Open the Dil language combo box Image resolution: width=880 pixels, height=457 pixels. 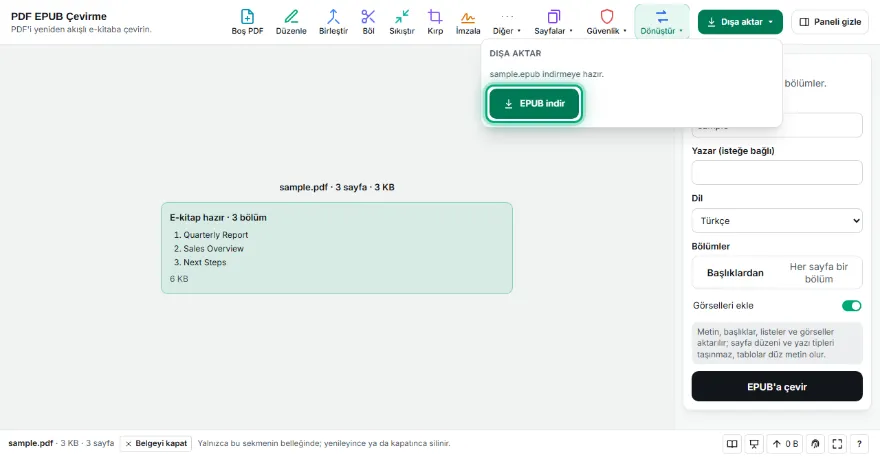point(777,221)
